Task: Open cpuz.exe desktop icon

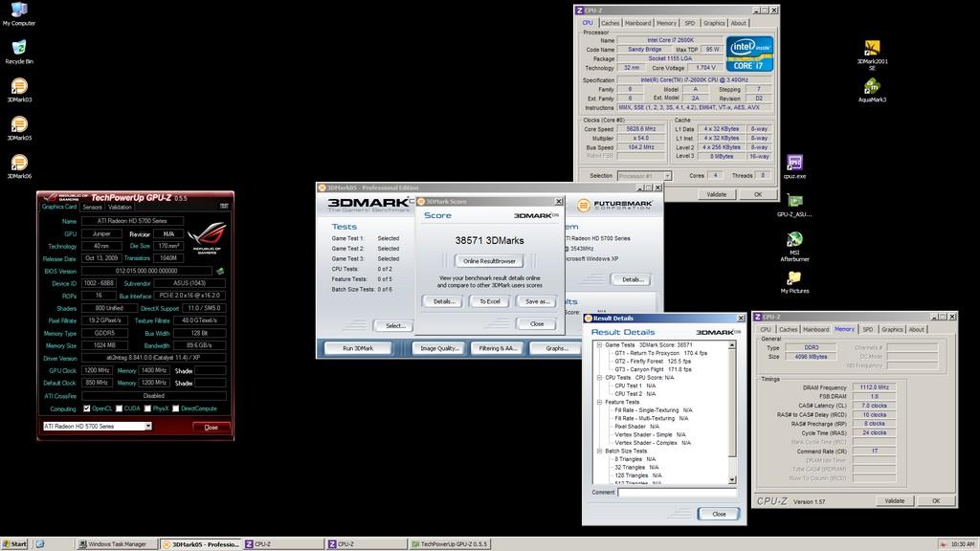Action: pos(794,166)
